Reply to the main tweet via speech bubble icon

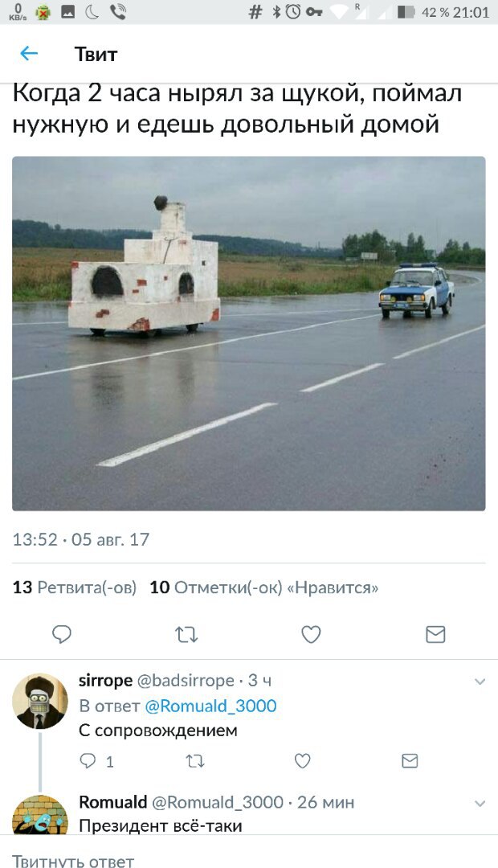(x=61, y=634)
